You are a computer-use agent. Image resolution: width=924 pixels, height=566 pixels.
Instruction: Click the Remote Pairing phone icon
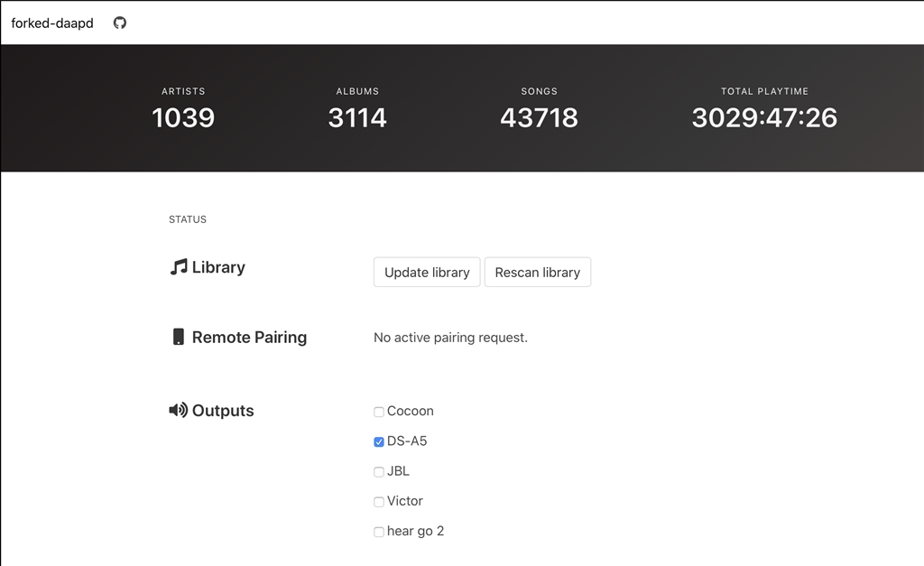click(179, 337)
